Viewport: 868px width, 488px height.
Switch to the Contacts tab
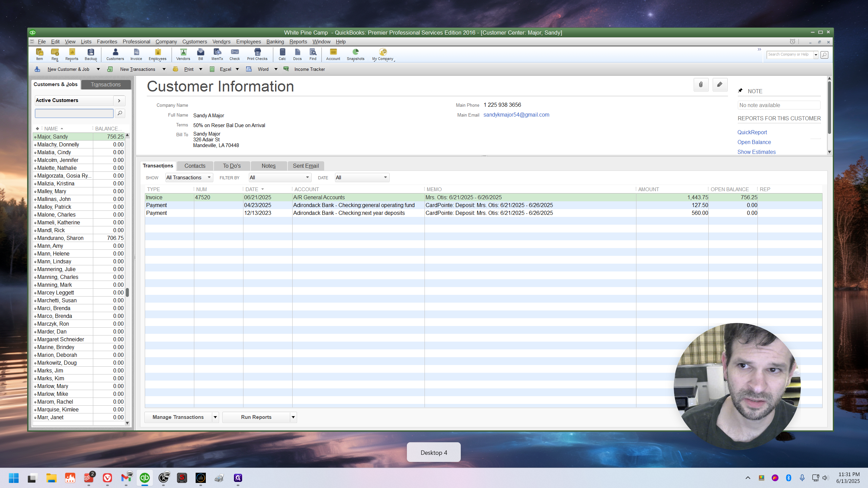(x=195, y=166)
